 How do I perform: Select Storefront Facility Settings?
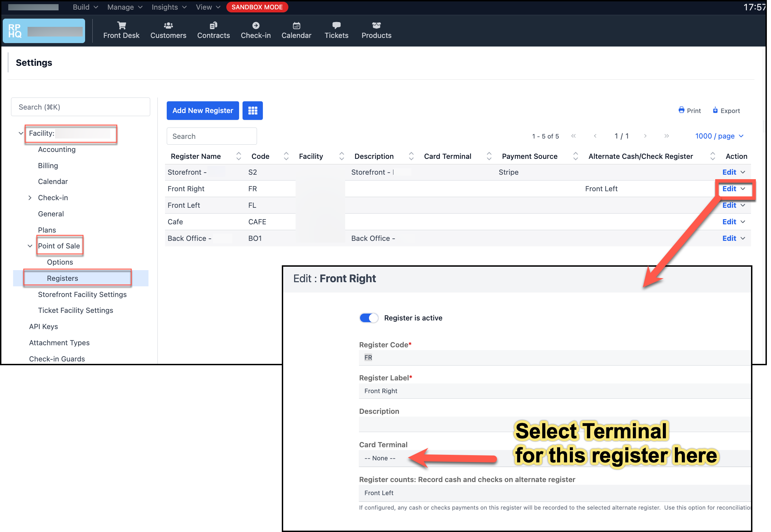pos(82,295)
